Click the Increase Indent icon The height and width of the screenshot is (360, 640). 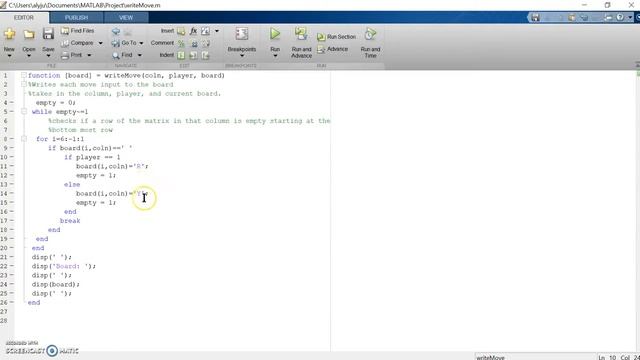point(193,55)
